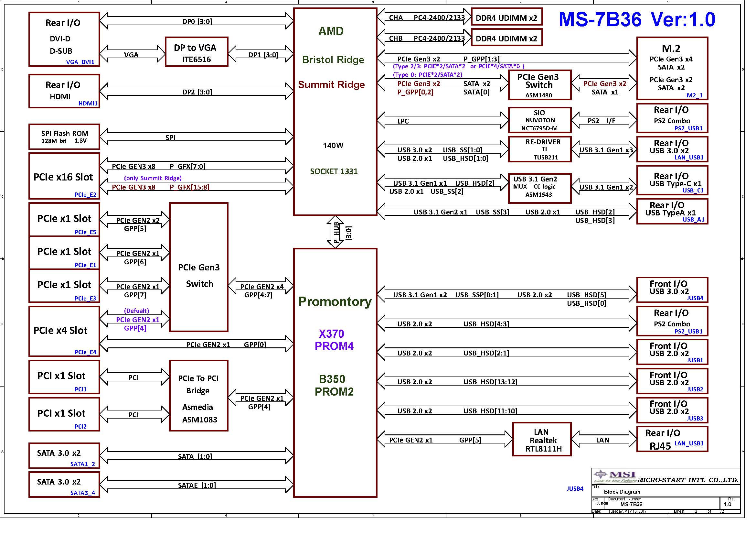
Task: Click the standalone JUSB4 label near title block
Action: [575, 488]
